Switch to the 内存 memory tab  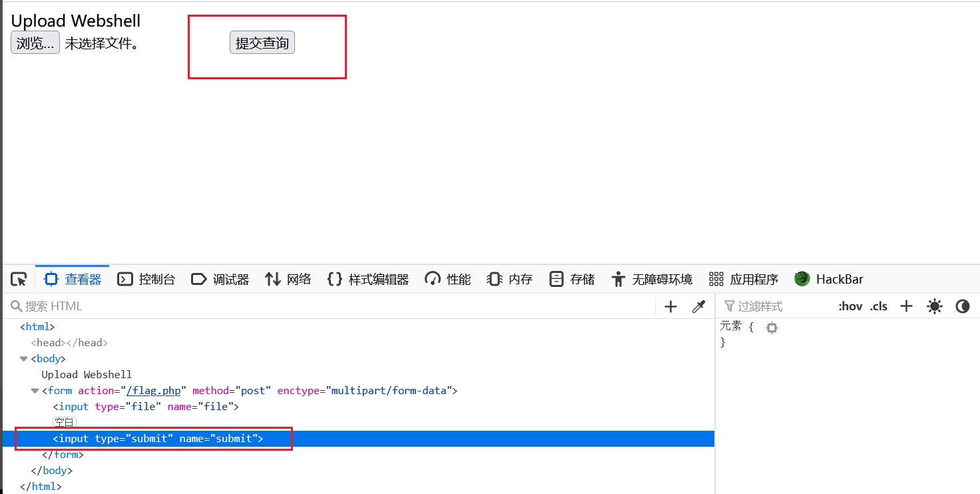pos(509,279)
